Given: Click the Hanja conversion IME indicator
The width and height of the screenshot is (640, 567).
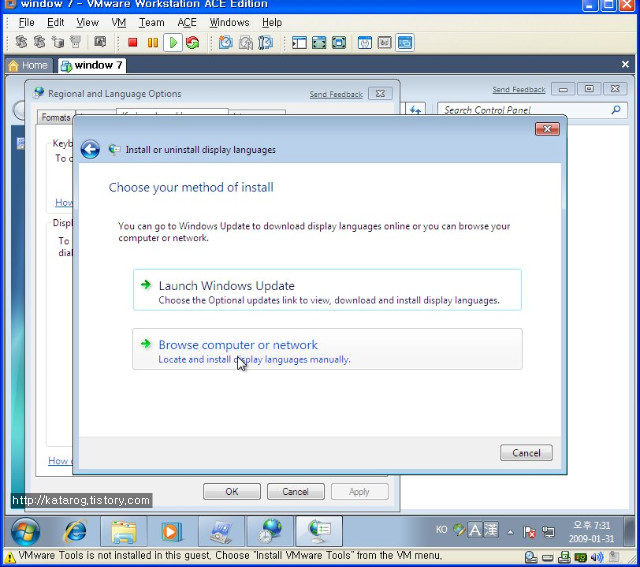Looking at the screenshot, I should tap(491, 530).
